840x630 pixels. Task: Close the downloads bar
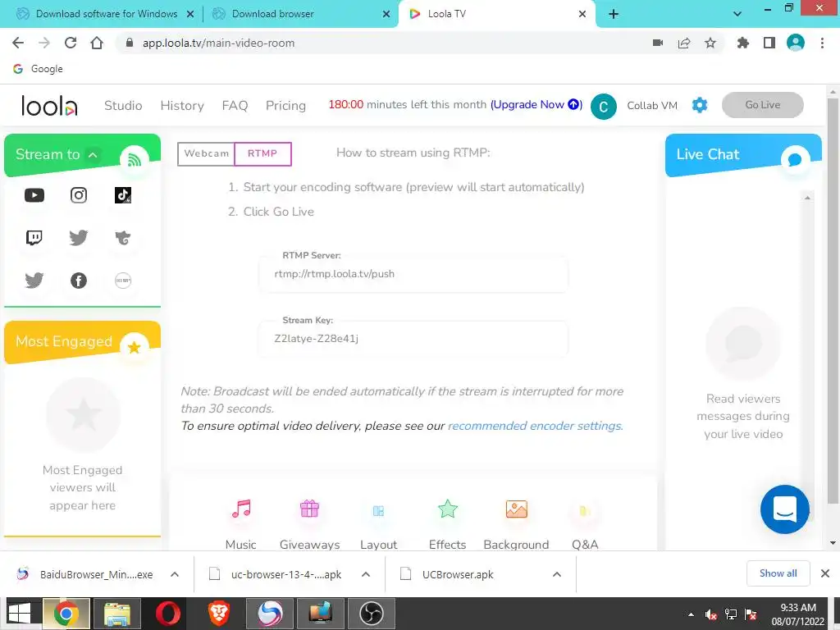(825, 573)
